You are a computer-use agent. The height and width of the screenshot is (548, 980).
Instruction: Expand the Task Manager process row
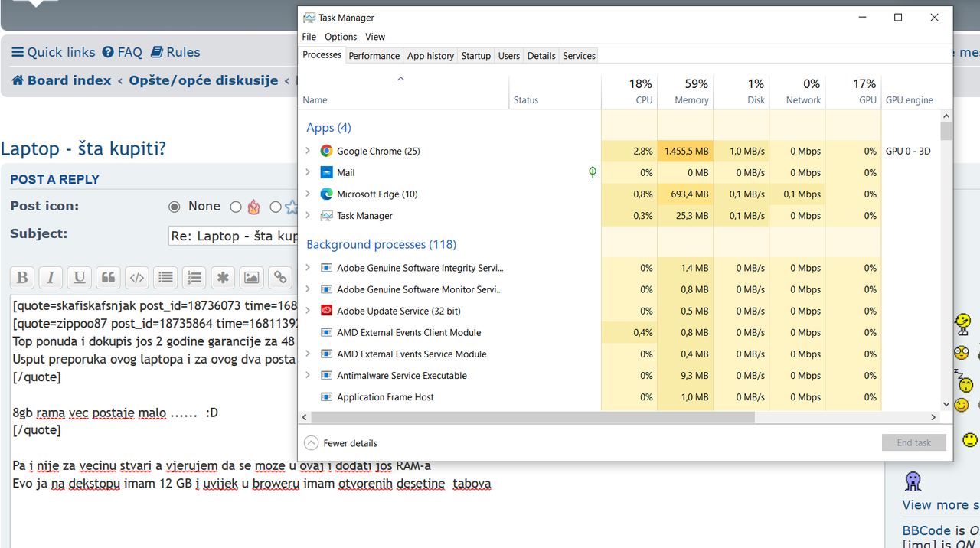tap(308, 216)
